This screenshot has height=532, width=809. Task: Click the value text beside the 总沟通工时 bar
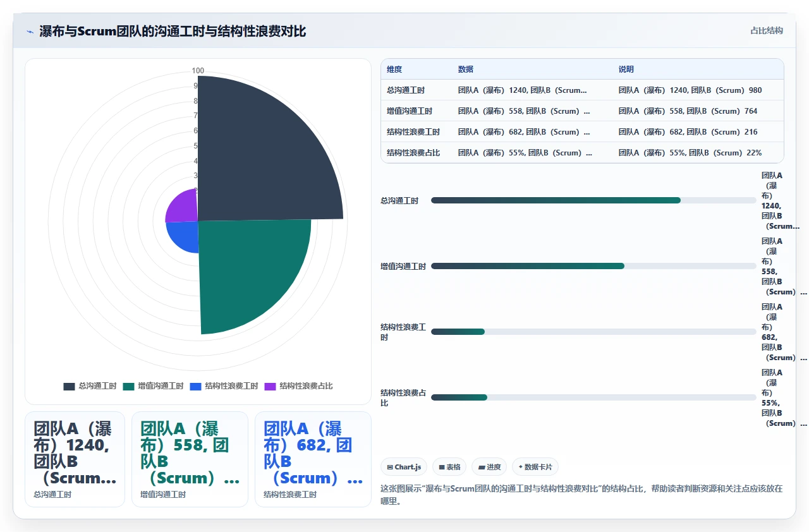[781, 200]
